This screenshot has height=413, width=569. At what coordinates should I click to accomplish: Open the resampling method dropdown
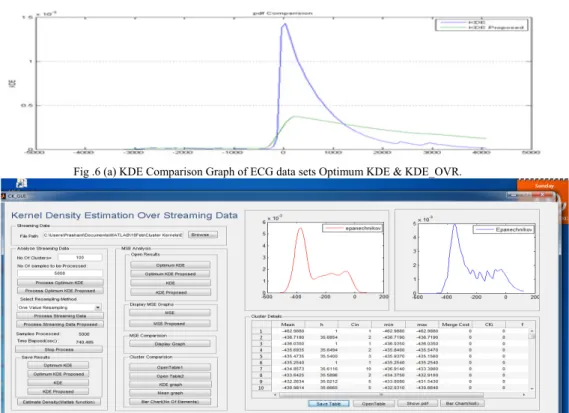pos(98,307)
